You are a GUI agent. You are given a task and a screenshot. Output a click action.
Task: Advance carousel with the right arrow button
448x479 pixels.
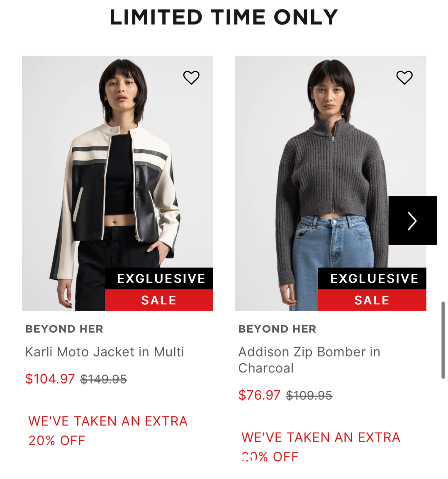click(413, 221)
